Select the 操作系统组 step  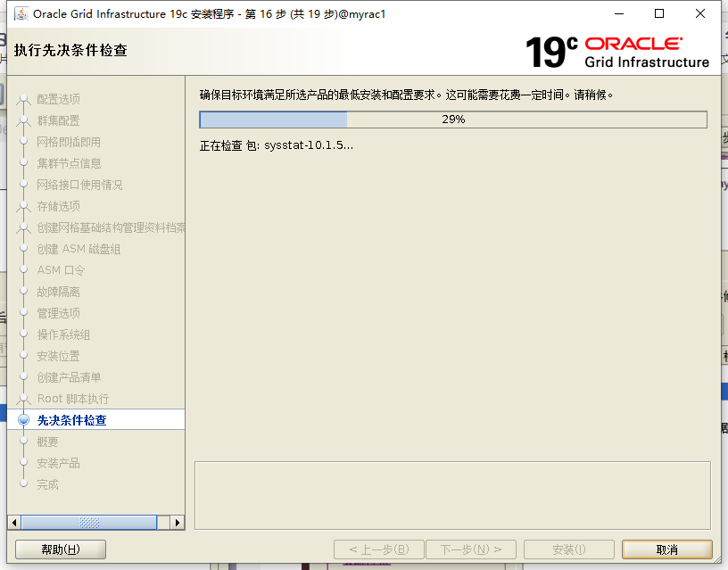click(x=63, y=335)
